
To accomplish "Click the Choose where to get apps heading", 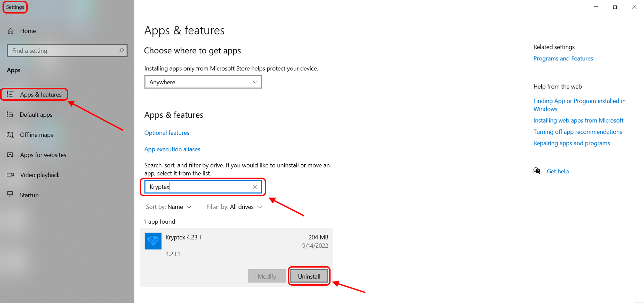I will point(192,50).
